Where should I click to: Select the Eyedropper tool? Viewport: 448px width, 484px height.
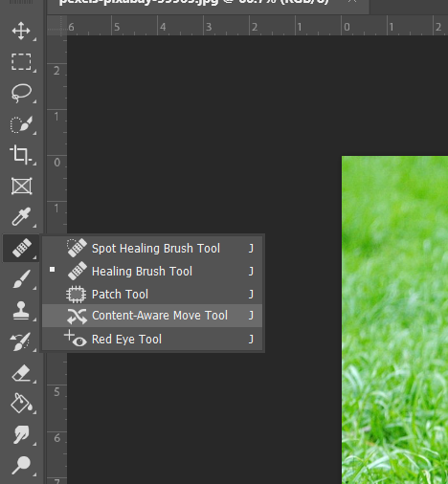coord(21,217)
